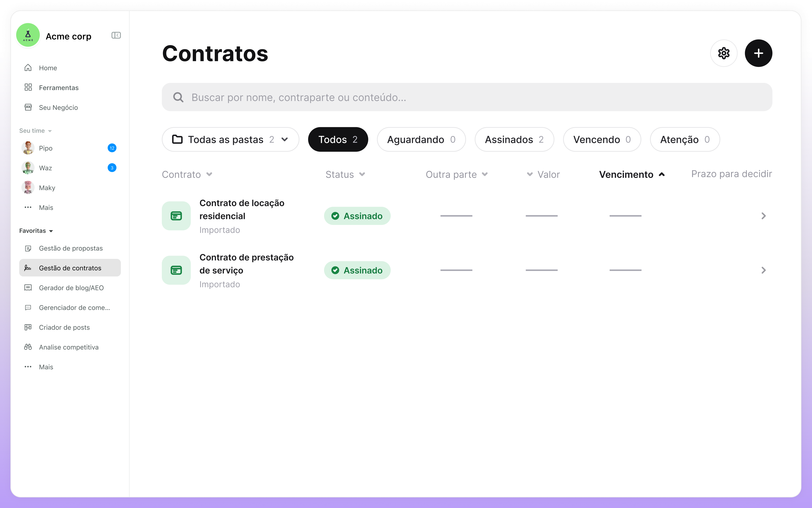This screenshot has width=812, height=508.
Task: Click Pipo's 12 notifications badge
Action: tap(112, 148)
